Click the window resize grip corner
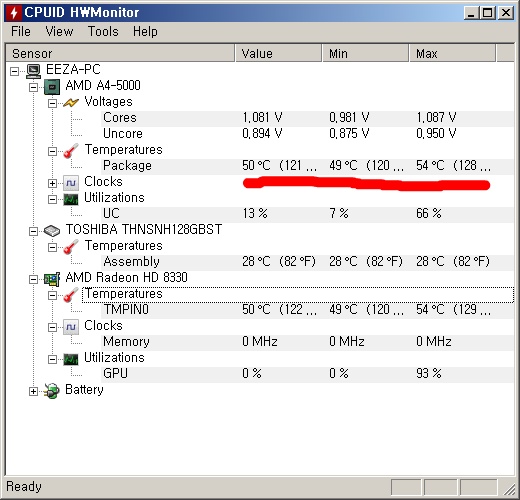520x500 pixels. pyautogui.click(x=509, y=489)
